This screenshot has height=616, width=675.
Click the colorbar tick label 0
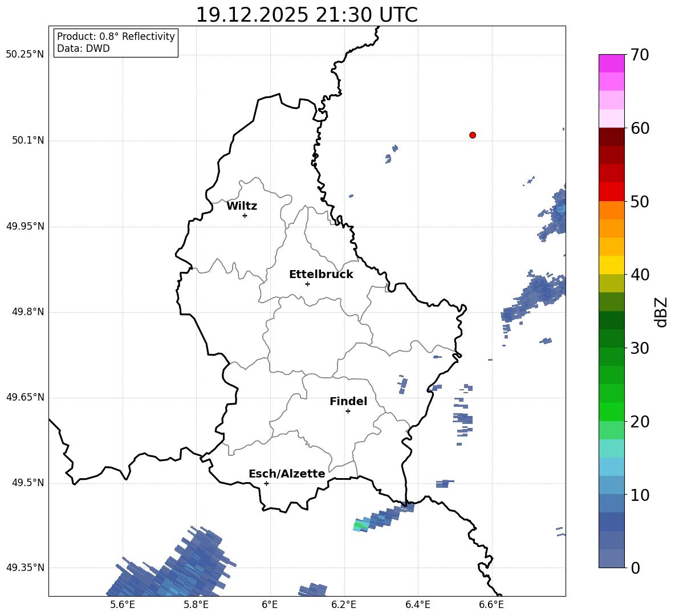point(635,568)
